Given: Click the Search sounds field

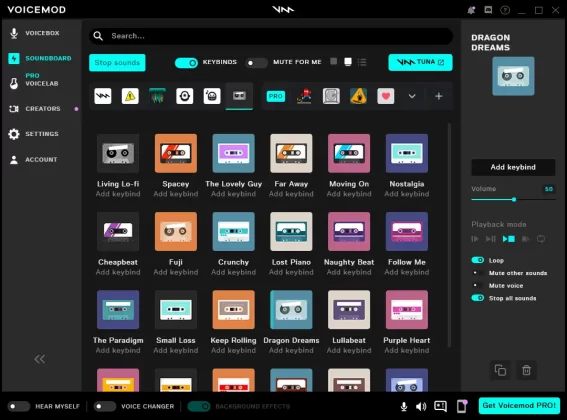Looking at the screenshot, I should click(271, 36).
